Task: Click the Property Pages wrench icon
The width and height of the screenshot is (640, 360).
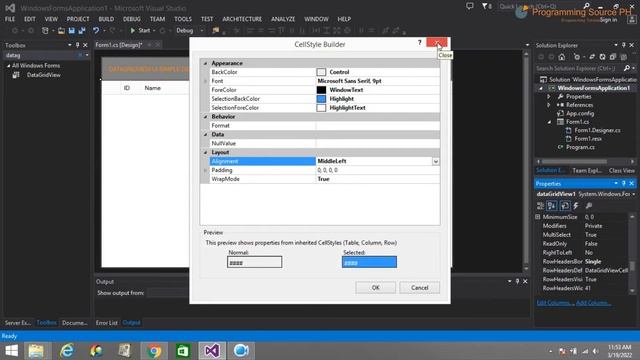Action: coord(589,206)
